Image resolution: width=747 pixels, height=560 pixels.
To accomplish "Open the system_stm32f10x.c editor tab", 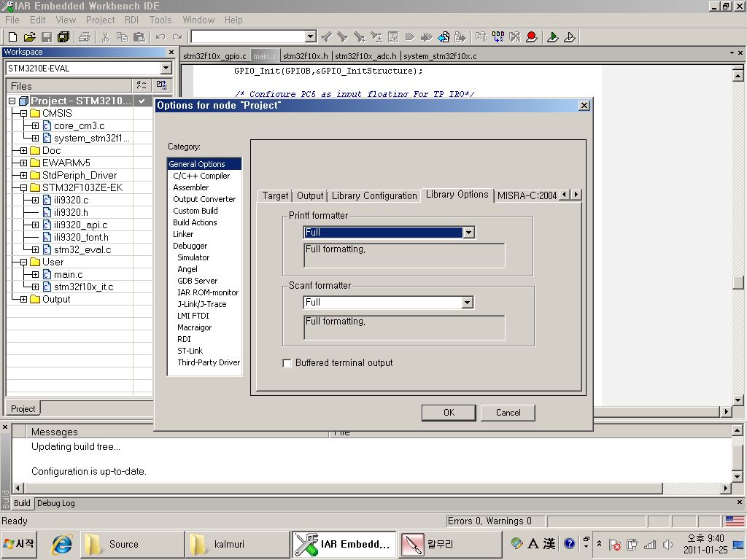I will pyautogui.click(x=440, y=55).
